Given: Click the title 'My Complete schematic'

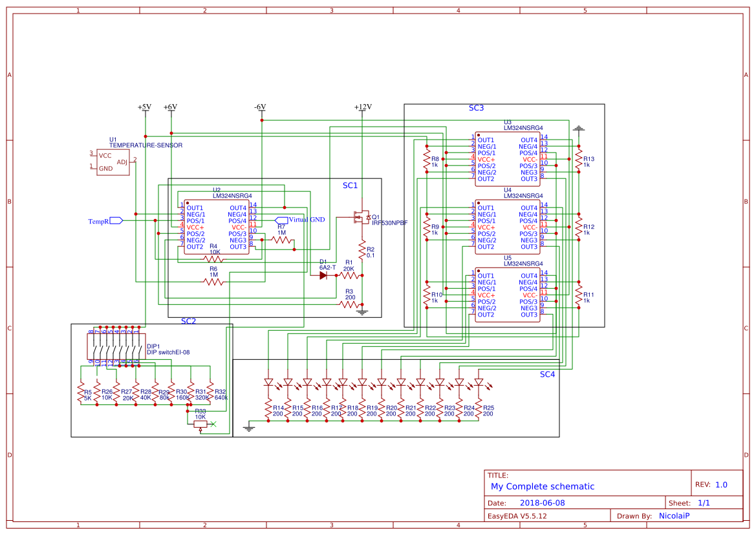Looking at the screenshot, I should (543, 487).
